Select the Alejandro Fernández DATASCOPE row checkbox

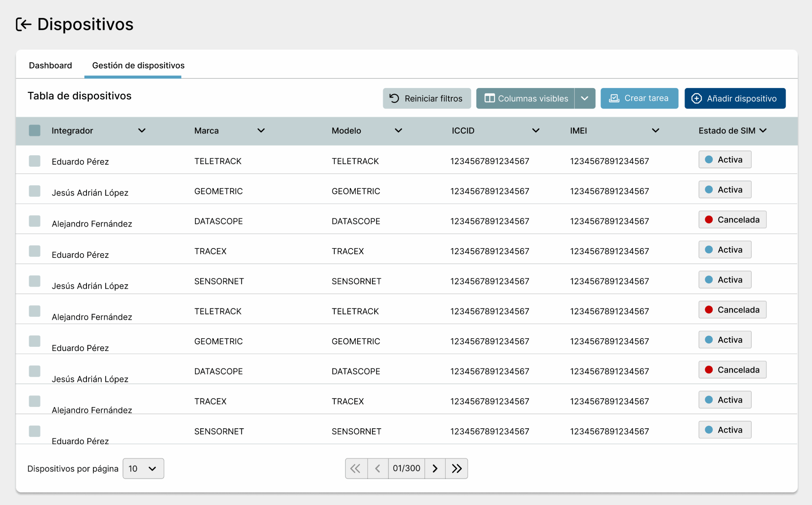[x=35, y=221]
